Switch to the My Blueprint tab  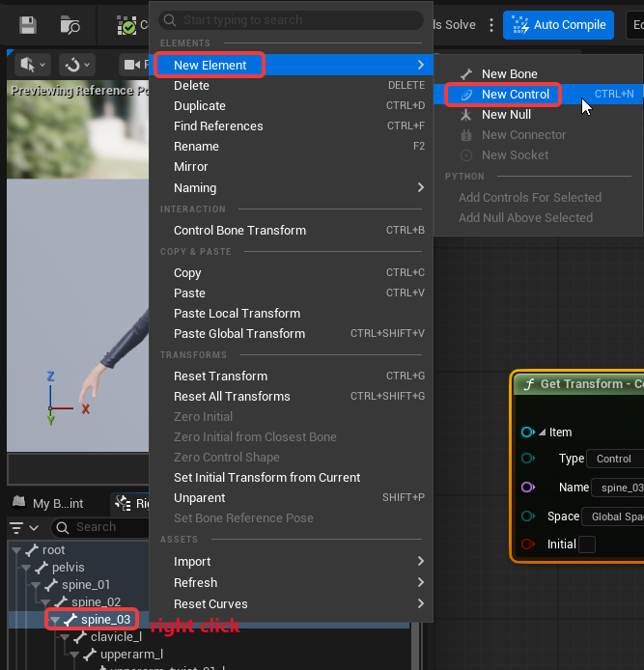[x=48, y=503]
